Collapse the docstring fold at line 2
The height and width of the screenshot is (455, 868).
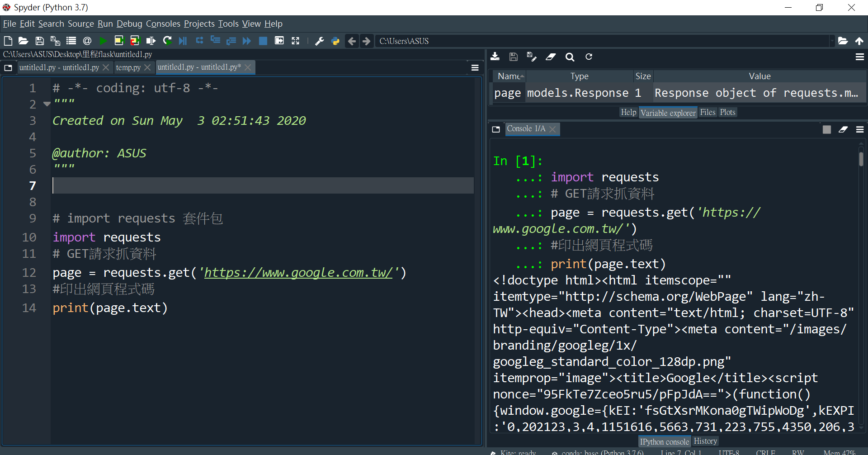pos(47,104)
